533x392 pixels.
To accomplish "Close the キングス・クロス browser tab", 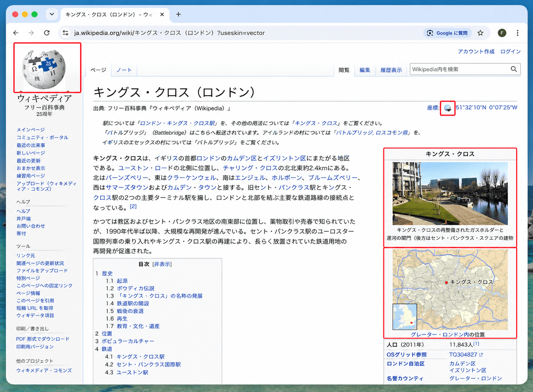I will coord(162,15).
